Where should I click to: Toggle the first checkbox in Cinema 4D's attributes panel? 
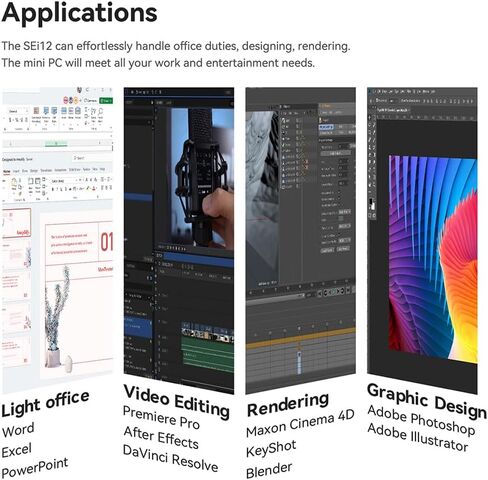point(340,192)
